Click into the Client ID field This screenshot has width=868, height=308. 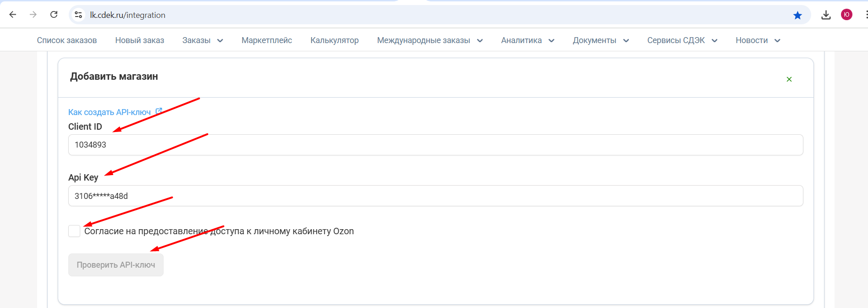(x=435, y=145)
